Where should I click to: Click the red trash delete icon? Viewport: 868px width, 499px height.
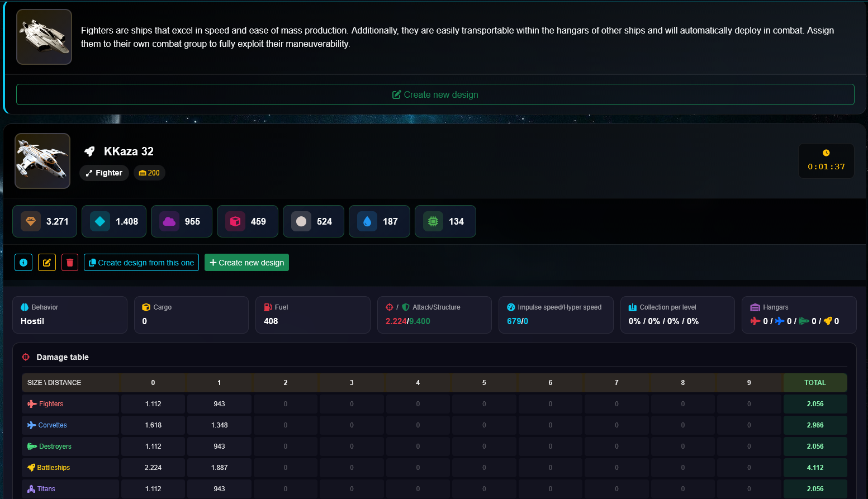(x=70, y=262)
